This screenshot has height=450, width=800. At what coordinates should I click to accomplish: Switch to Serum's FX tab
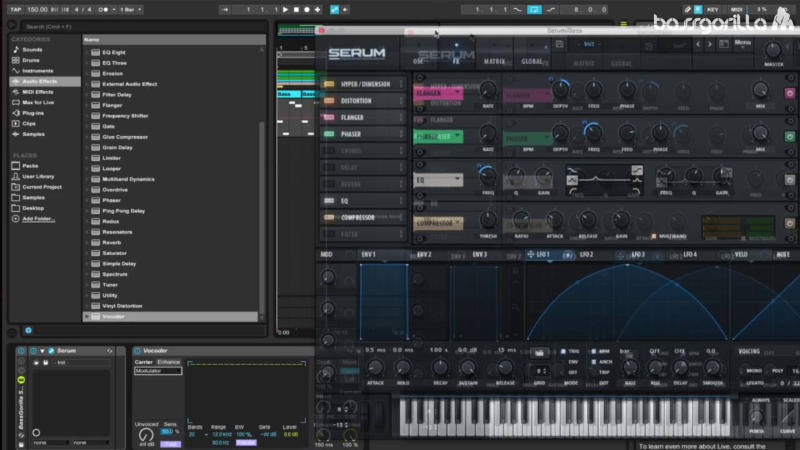pos(456,61)
